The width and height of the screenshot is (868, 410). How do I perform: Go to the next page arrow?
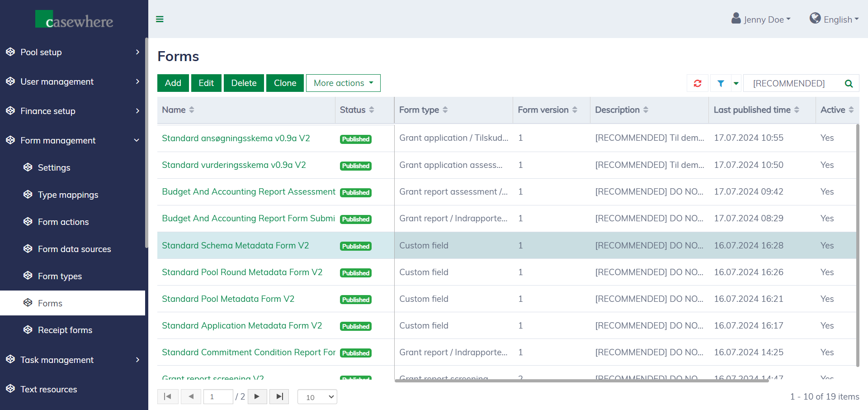257,396
